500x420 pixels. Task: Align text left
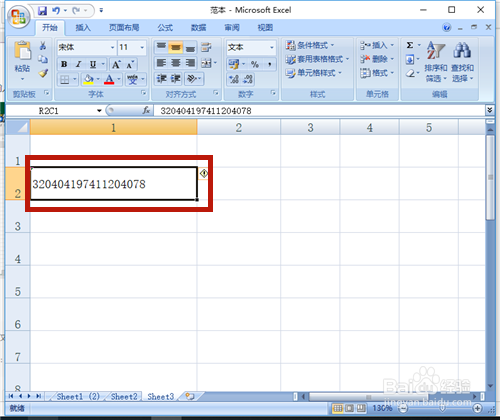pos(161,63)
